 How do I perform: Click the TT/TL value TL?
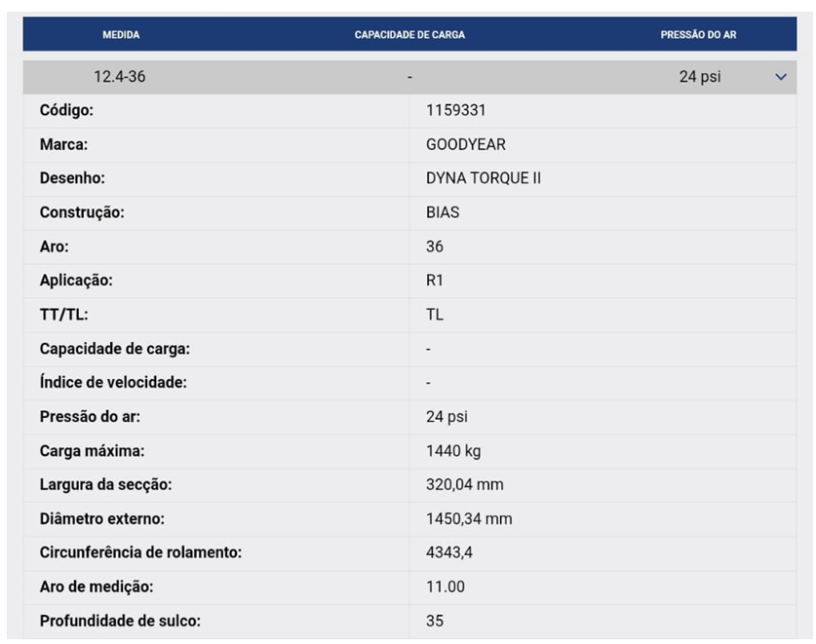tap(435, 315)
